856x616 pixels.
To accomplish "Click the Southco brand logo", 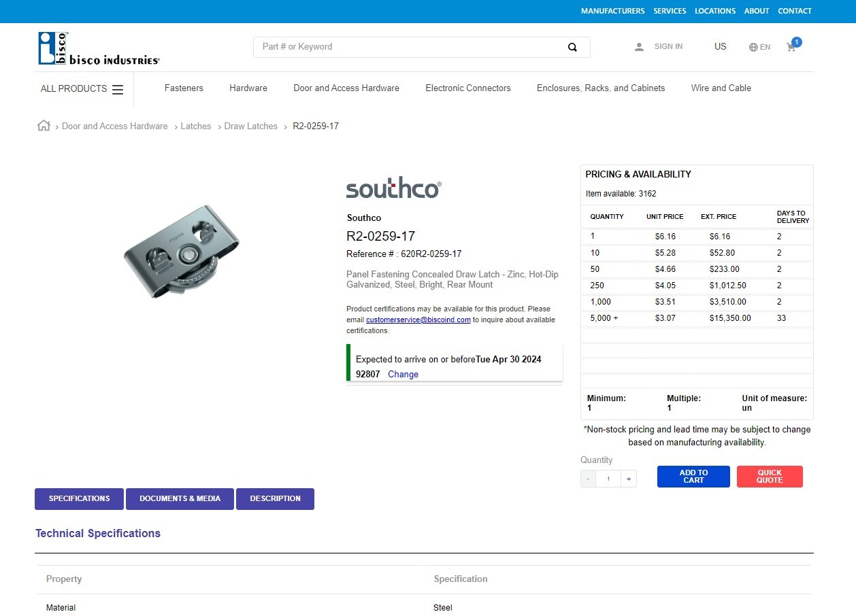I will tap(393, 188).
